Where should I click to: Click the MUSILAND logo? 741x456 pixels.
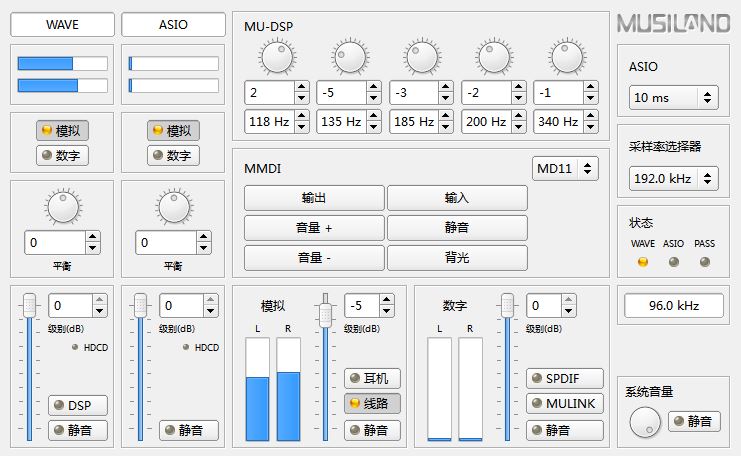[673, 23]
